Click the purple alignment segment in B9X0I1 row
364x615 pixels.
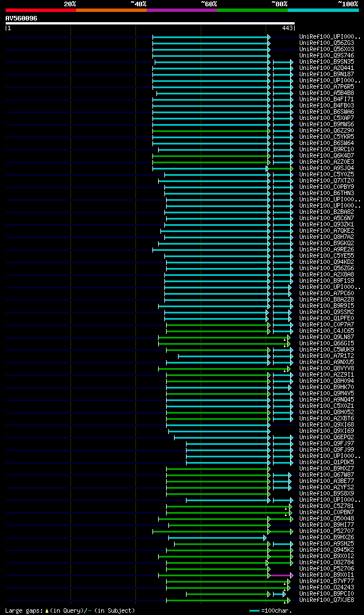coord(281,575)
